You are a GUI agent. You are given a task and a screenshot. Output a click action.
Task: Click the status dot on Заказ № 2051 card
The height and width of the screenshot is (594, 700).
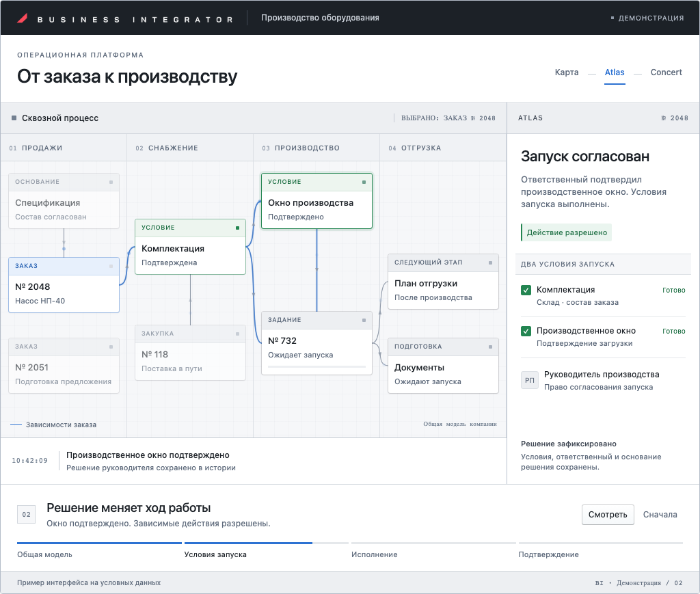[x=111, y=347]
